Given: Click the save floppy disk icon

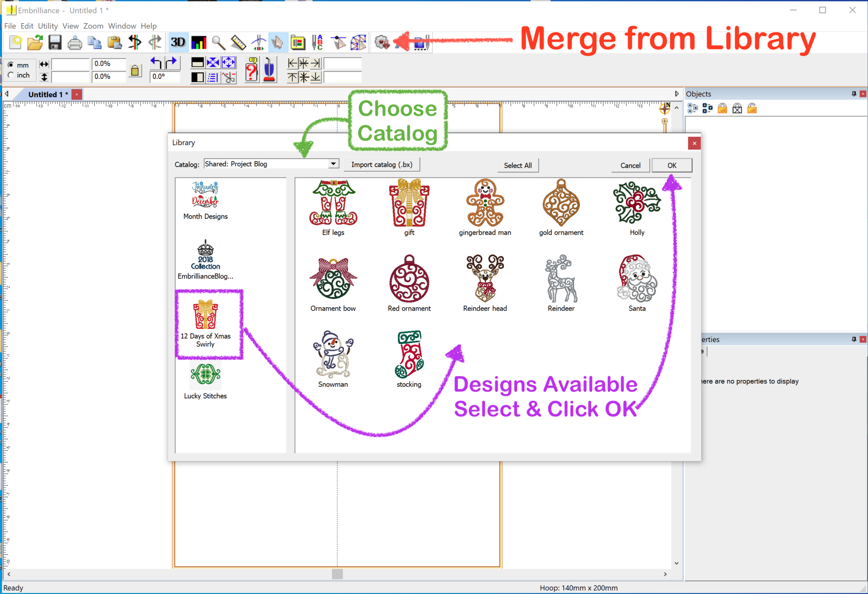Looking at the screenshot, I should tap(55, 42).
